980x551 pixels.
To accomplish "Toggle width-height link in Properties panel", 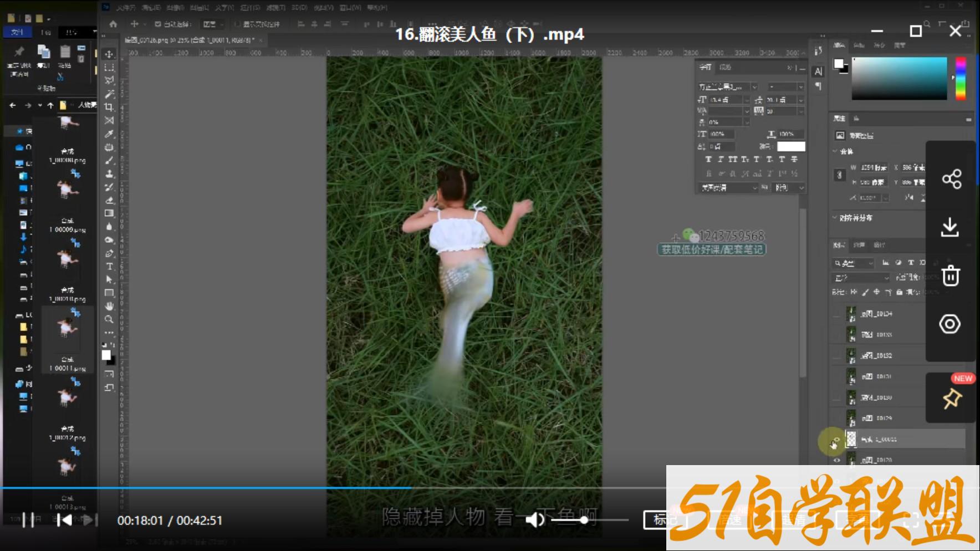I will (839, 175).
